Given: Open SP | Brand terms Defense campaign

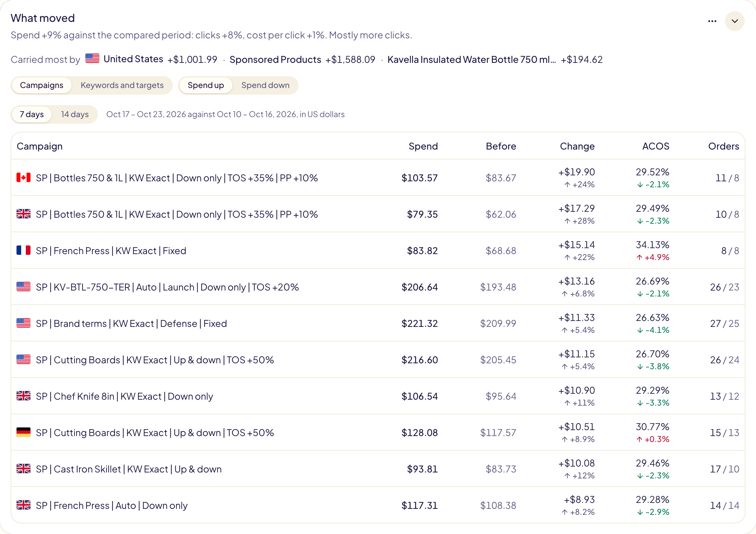Looking at the screenshot, I should (131, 324).
